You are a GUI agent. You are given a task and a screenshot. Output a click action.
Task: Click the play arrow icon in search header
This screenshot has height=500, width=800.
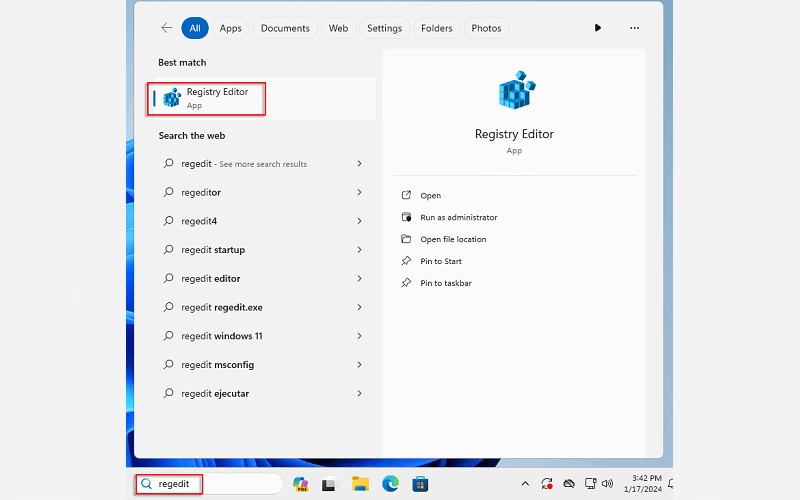[597, 28]
